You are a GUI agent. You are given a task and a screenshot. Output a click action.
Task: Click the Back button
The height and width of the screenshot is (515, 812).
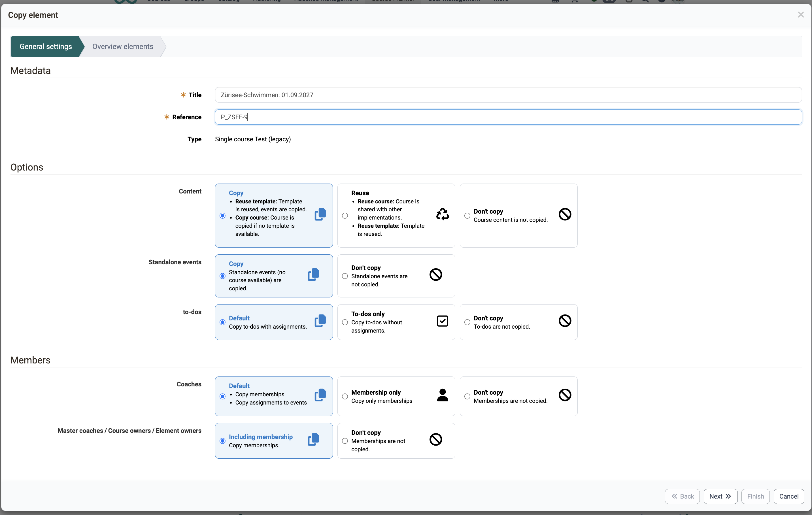point(682,497)
